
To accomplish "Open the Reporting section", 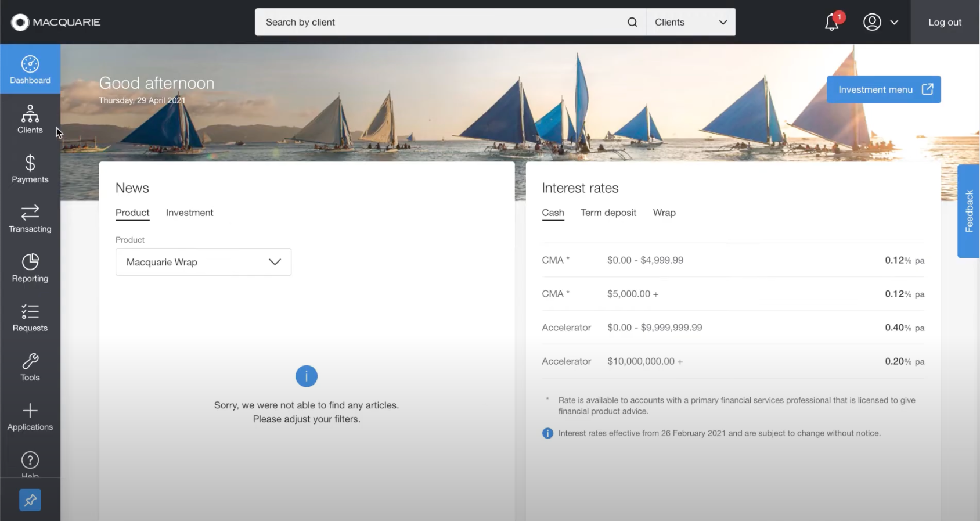I will pyautogui.click(x=30, y=268).
